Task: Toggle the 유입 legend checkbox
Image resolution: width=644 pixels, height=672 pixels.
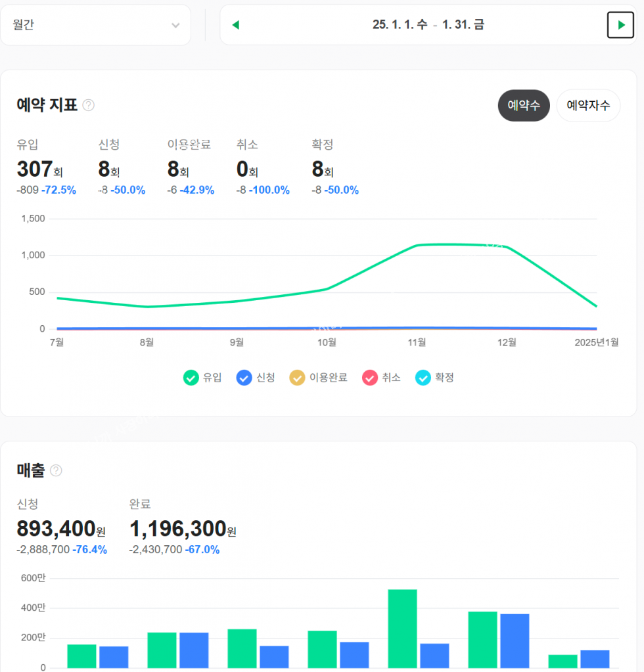Action: click(x=191, y=378)
